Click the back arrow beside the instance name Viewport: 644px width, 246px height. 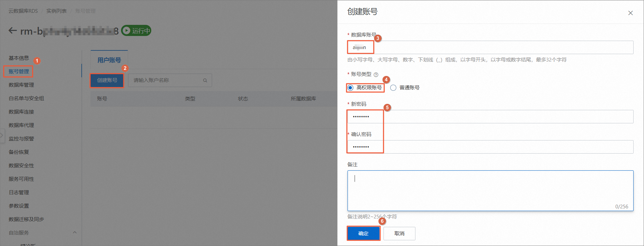click(13, 31)
